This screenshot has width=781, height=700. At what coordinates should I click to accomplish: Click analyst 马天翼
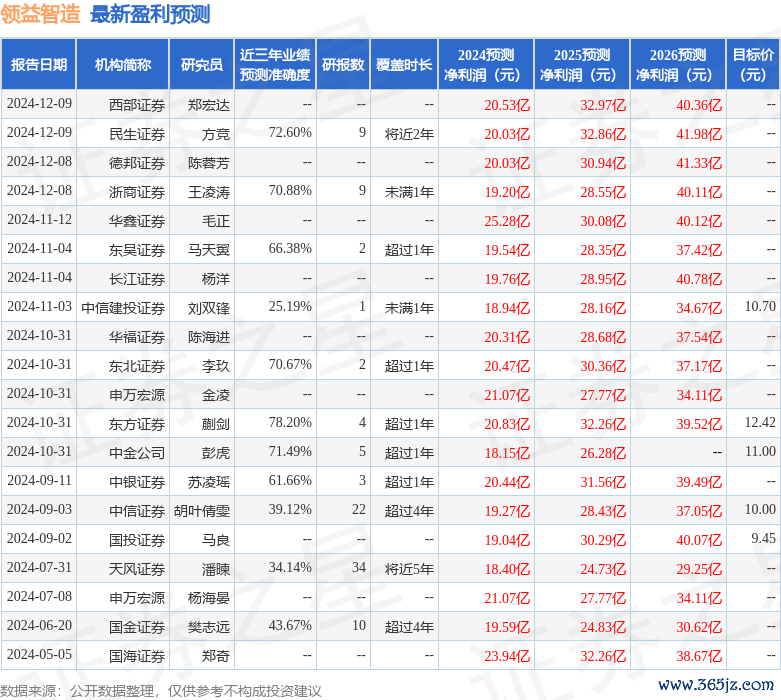(x=209, y=250)
